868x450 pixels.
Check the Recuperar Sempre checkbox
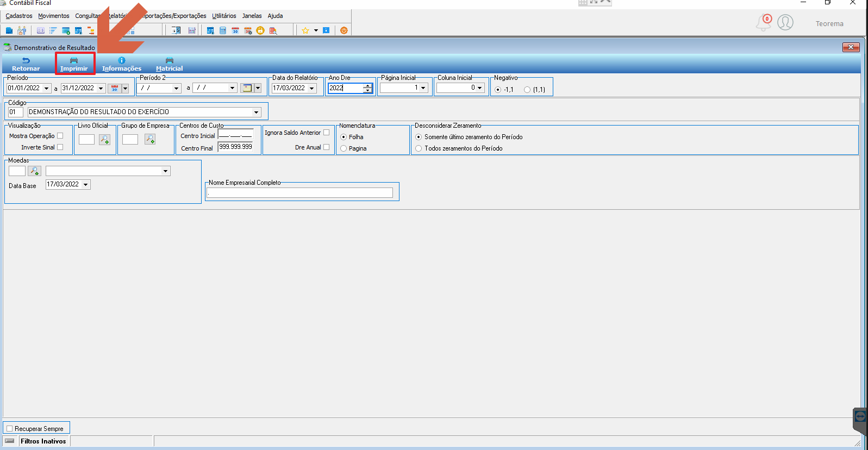tap(9, 429)
